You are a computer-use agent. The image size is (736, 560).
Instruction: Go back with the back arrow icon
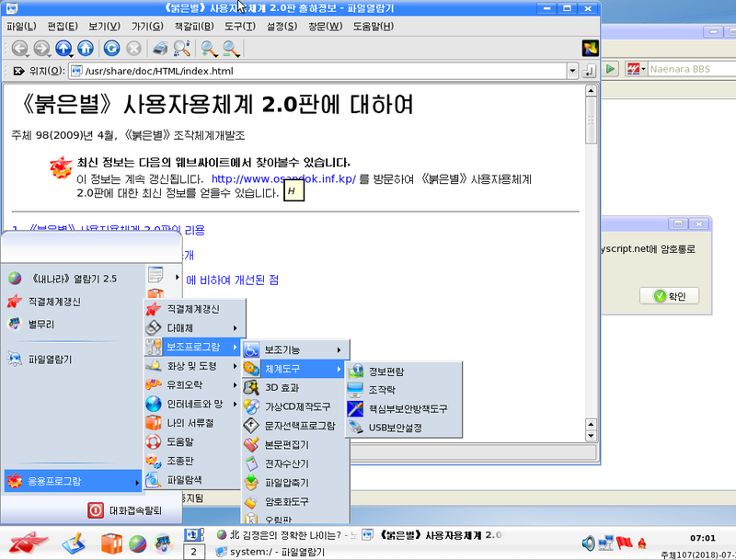[19, 48]
